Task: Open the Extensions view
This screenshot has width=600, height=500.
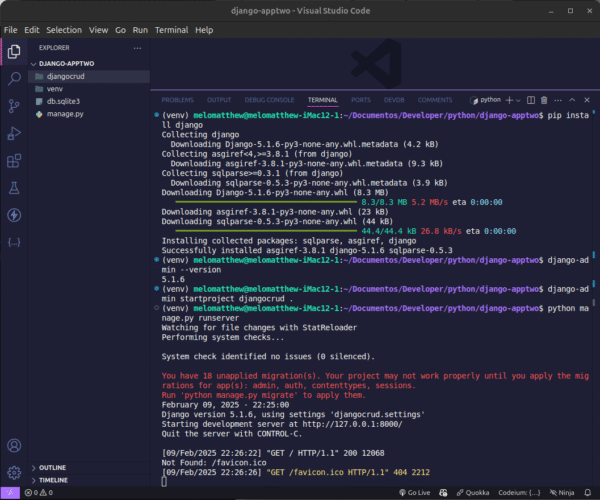Action: pos(14,161)
